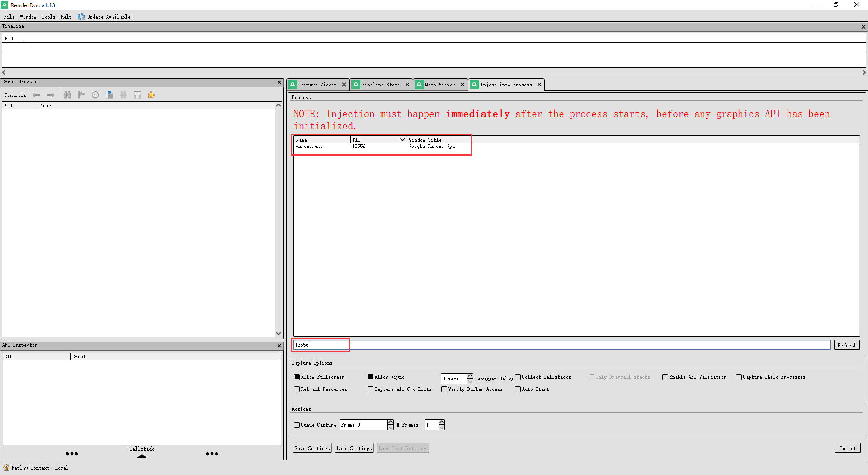
Task: Disable the Allow Fullscreen checkbox
Action: coord(297,377)
